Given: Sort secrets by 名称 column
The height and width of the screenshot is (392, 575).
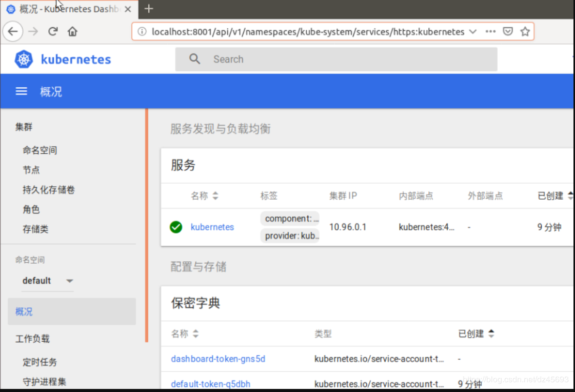Looking at the screenshot, I should [x=185, y=334].
